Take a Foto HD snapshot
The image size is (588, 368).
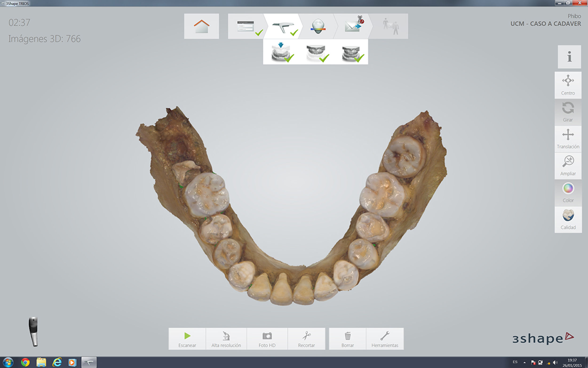click(267, 339)
